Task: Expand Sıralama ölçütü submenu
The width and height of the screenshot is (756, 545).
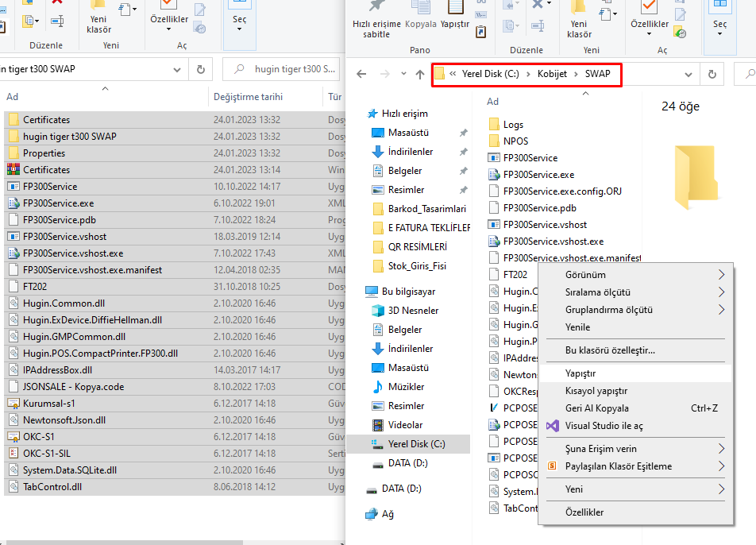Action: click(x=635, y=292)
